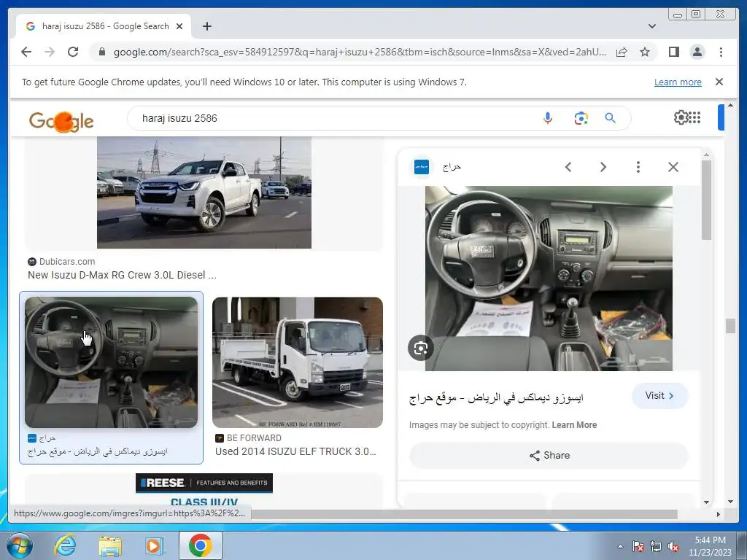Share this page from address bar
This screenshot has width=747, height=560.
(x=622, y=52)
